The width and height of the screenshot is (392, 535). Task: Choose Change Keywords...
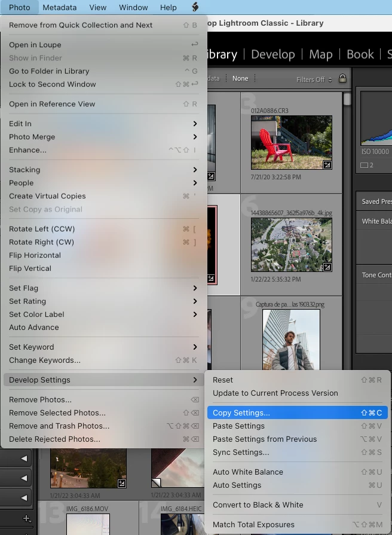(x=103, y=360)
